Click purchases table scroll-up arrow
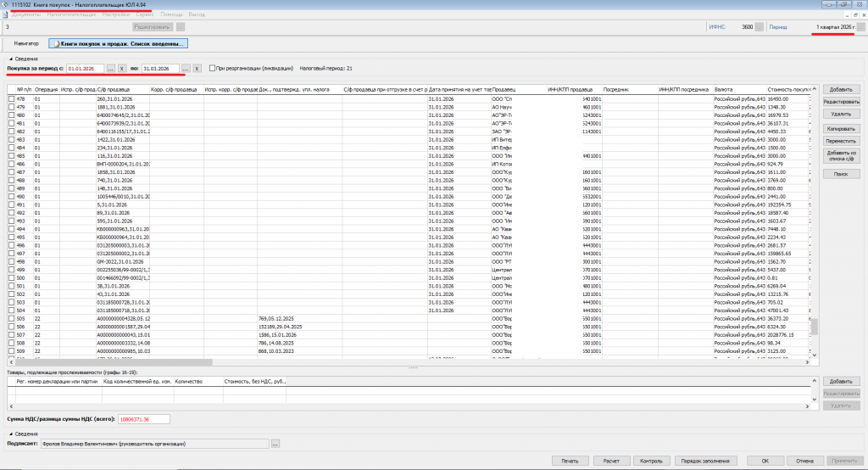Screen dimensions: 868x470 point(815,89)
